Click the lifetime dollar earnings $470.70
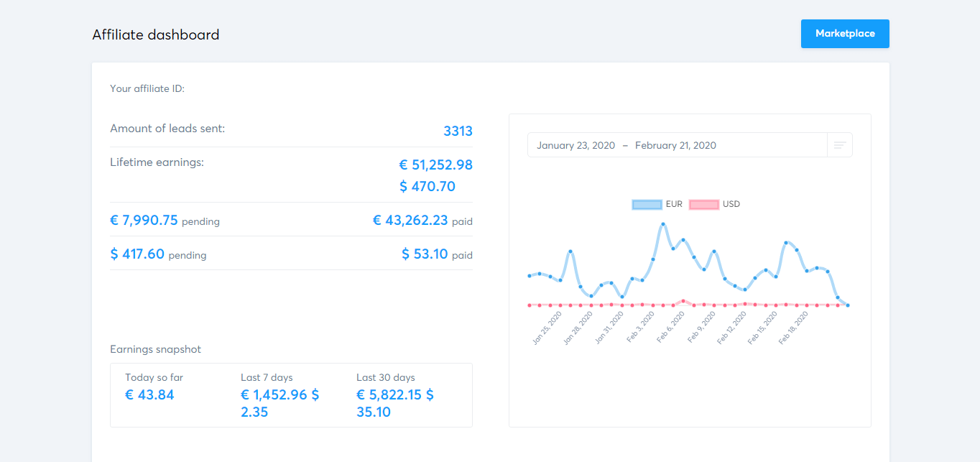This screenshot has height=462, width=980. [x=428, y=185]
